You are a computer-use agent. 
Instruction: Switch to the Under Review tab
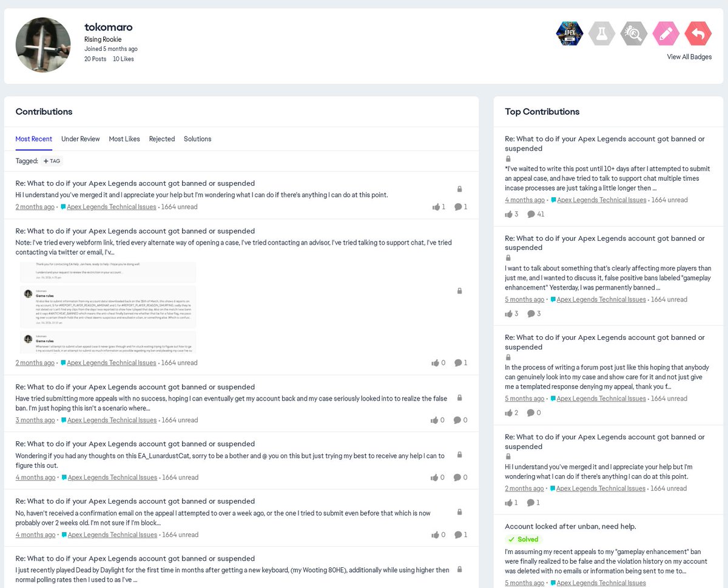(x=81, y=139)
